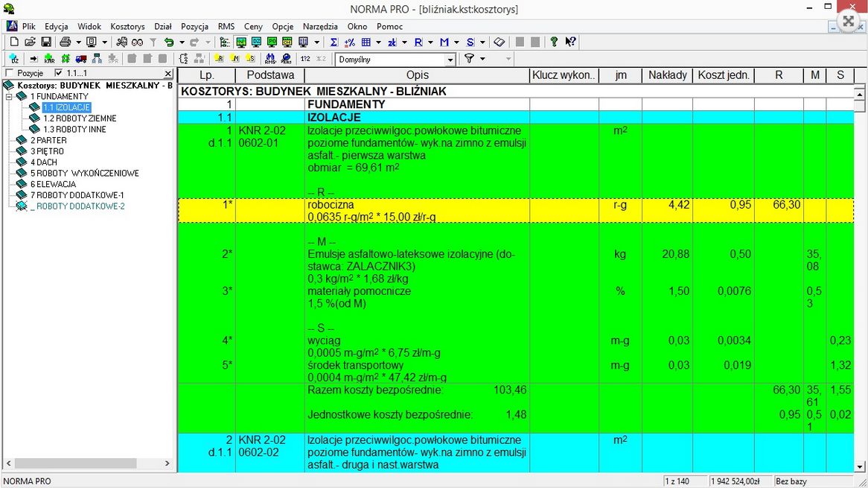
Task: Click the 1?2 renumber icon
Action: [305, 59]
